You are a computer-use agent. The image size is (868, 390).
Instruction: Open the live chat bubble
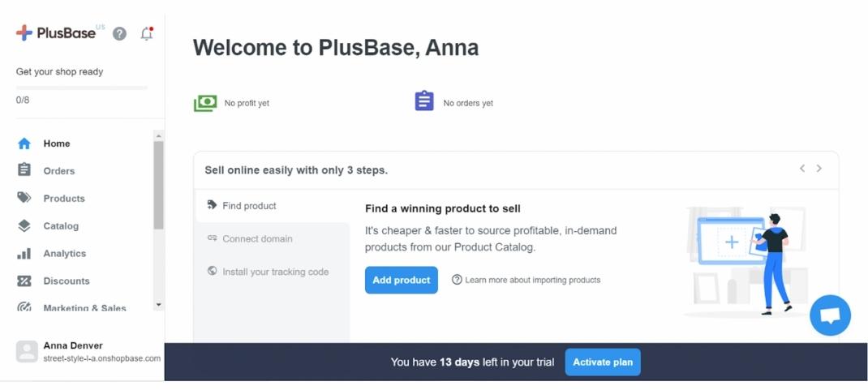[830, 315]
